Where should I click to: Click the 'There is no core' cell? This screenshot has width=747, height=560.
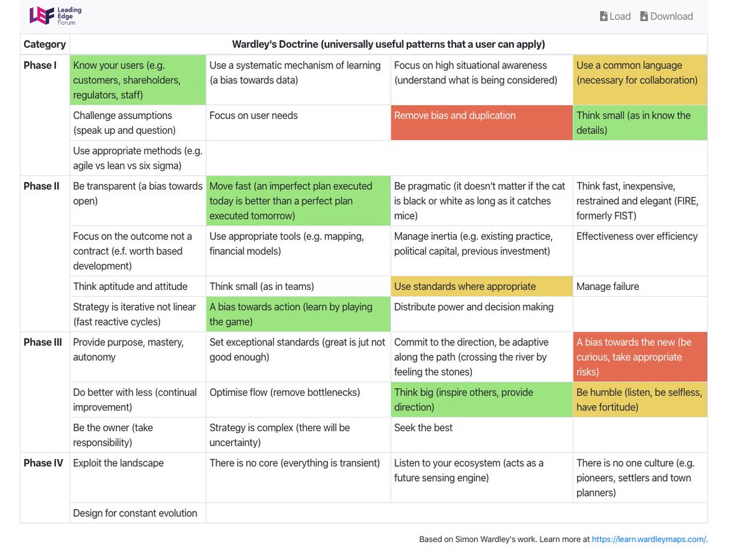click(x=298, y=477)
